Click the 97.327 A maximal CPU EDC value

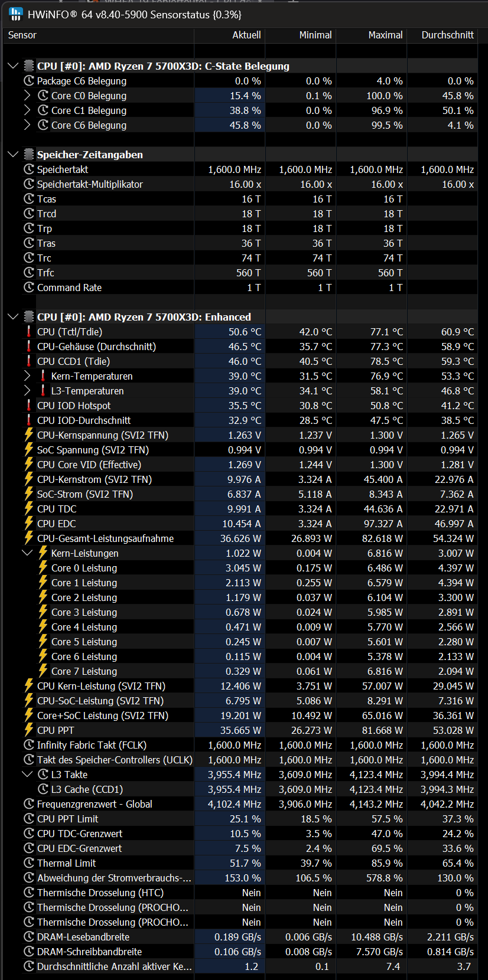pyautogui.click(x=381, y=524)
